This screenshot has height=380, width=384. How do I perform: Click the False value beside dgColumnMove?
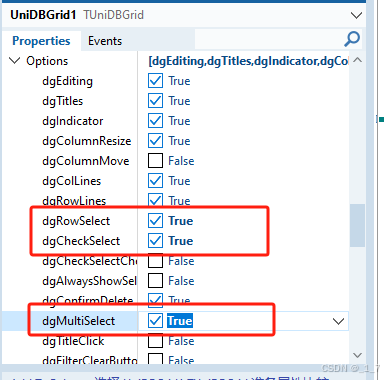coord(181,161)
